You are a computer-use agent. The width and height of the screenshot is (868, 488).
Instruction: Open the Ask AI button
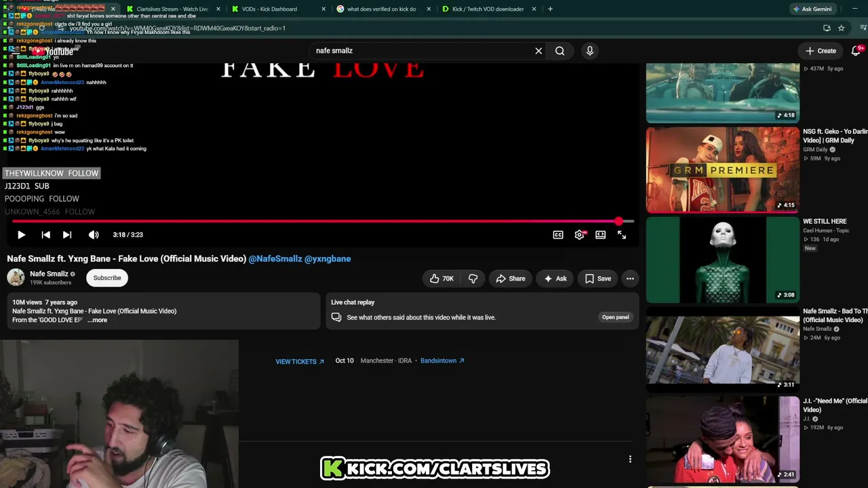click(x=555, y=279)
